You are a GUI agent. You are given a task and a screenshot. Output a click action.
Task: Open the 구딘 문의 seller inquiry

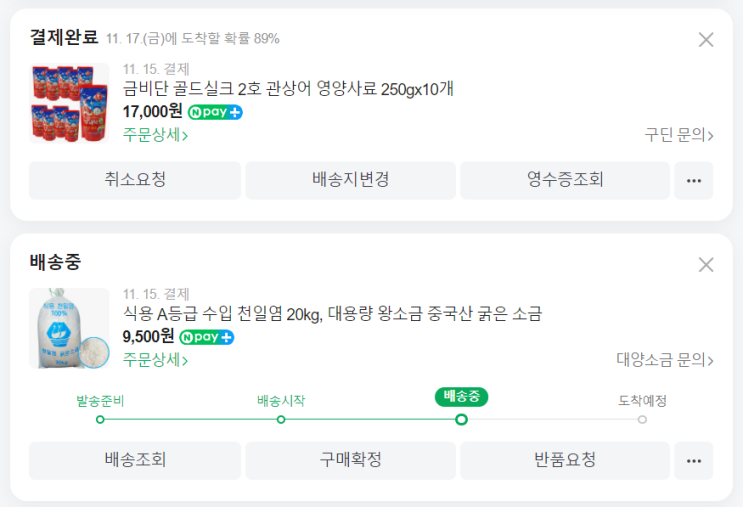pos(679,135)
